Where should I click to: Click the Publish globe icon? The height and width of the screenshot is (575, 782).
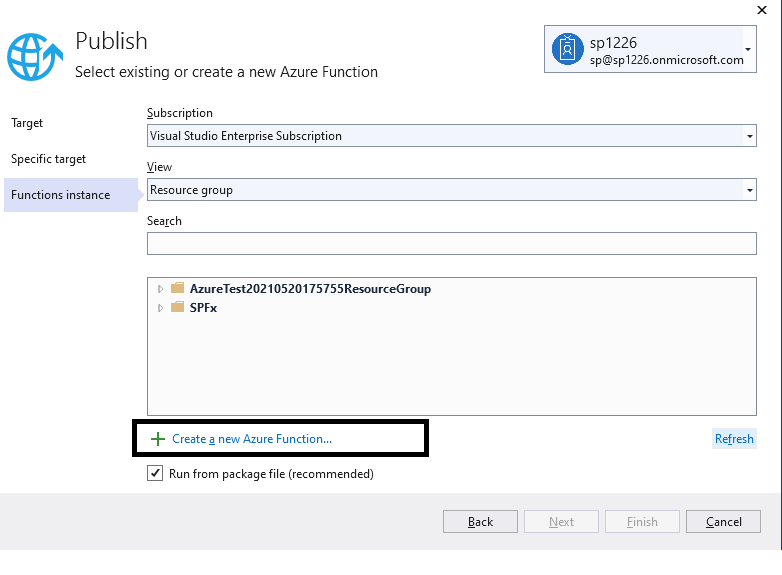pyautogui.click(x=35, y=56)
